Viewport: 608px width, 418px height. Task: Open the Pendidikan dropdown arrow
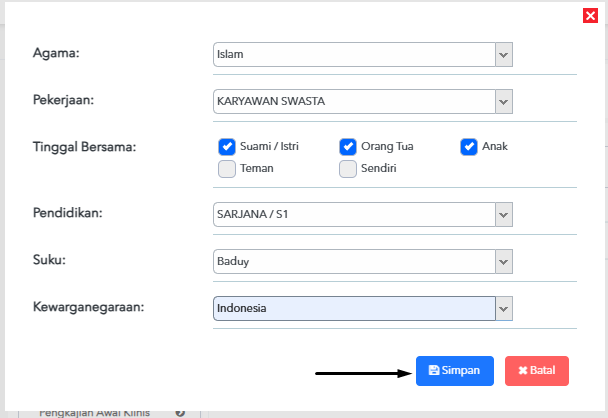pos(504,214)
